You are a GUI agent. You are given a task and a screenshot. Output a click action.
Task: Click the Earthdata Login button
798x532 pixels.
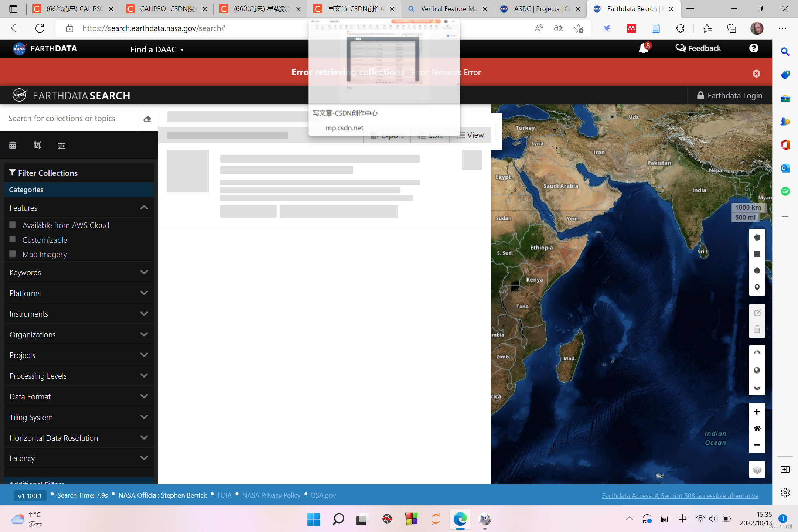pos(730,95)
